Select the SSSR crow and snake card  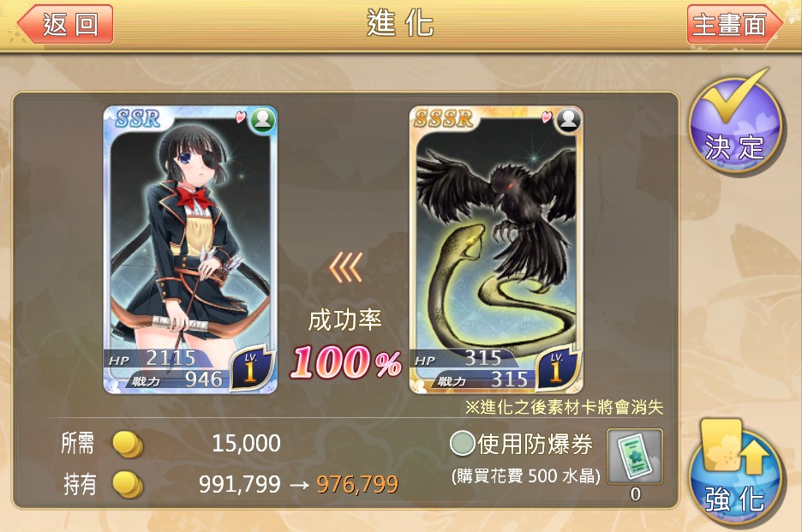tap(496, 249)
